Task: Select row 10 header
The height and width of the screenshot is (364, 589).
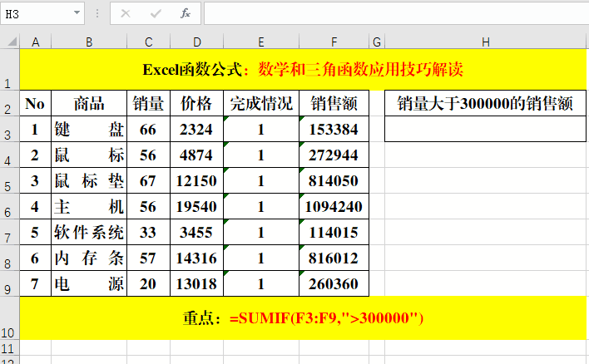Action: coord(10,318)
